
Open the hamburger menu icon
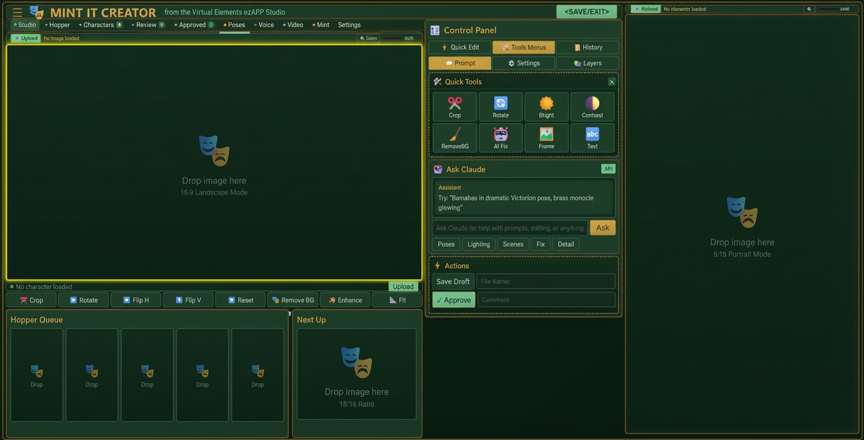pos(17,12)
